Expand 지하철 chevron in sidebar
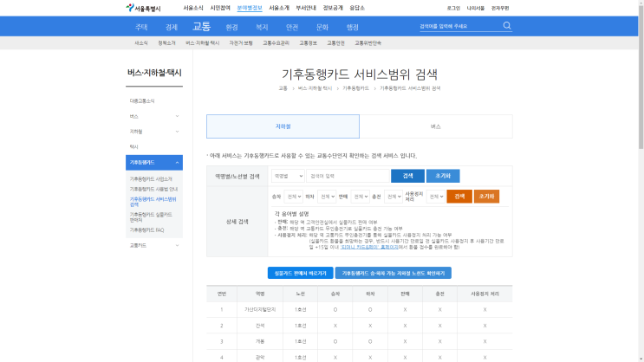 177,132
